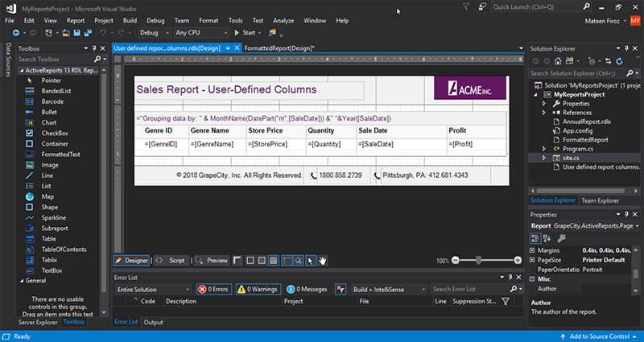Click the Home icon in Solution Explorer

click(x=558, y=61)
